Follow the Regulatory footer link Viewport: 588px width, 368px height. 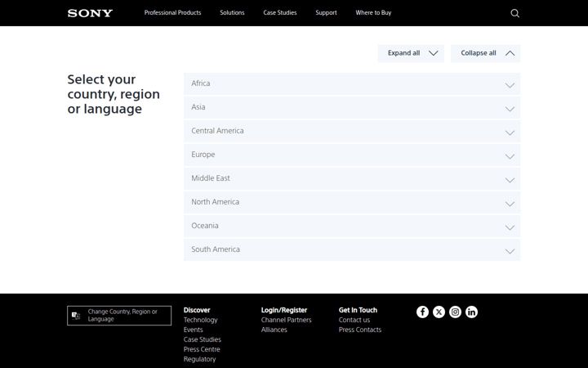199,359
